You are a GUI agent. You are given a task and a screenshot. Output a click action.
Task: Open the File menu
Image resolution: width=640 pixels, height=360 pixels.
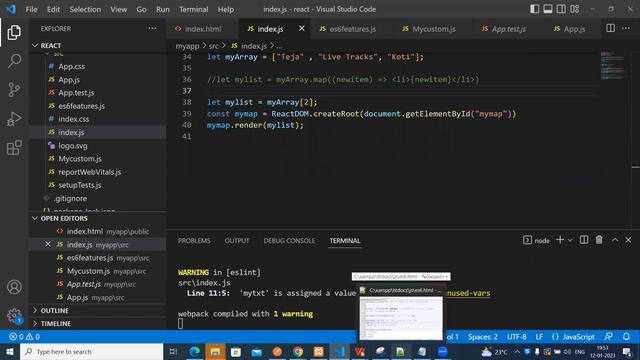[x=31, y=9]
